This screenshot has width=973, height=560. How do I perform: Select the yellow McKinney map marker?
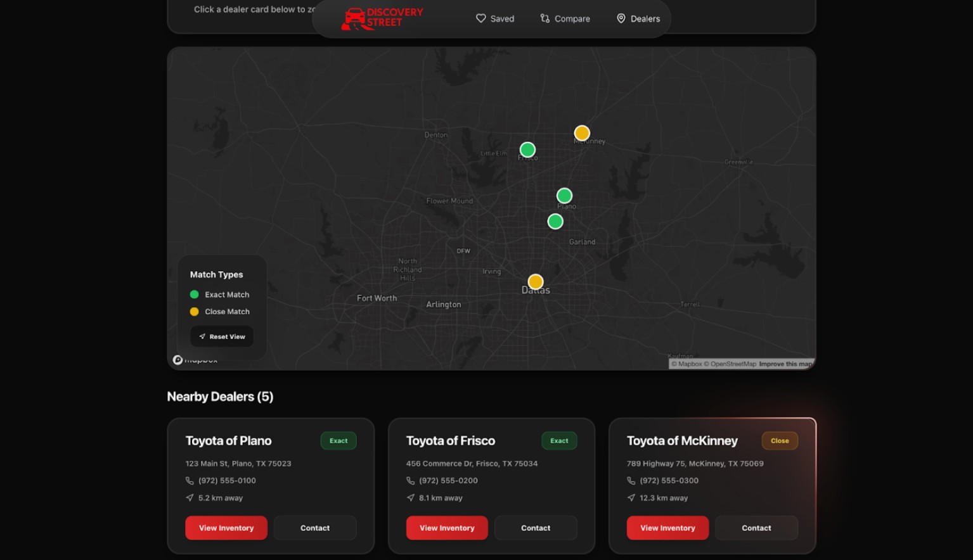[x=582, y=133]
